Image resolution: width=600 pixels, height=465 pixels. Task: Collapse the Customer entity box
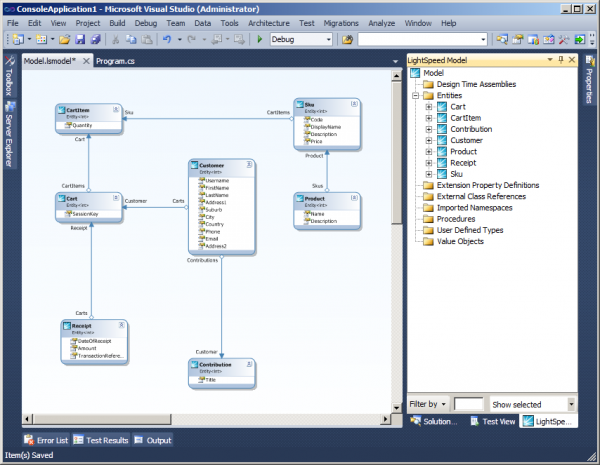pyautogui.click(x=249, y=165)
